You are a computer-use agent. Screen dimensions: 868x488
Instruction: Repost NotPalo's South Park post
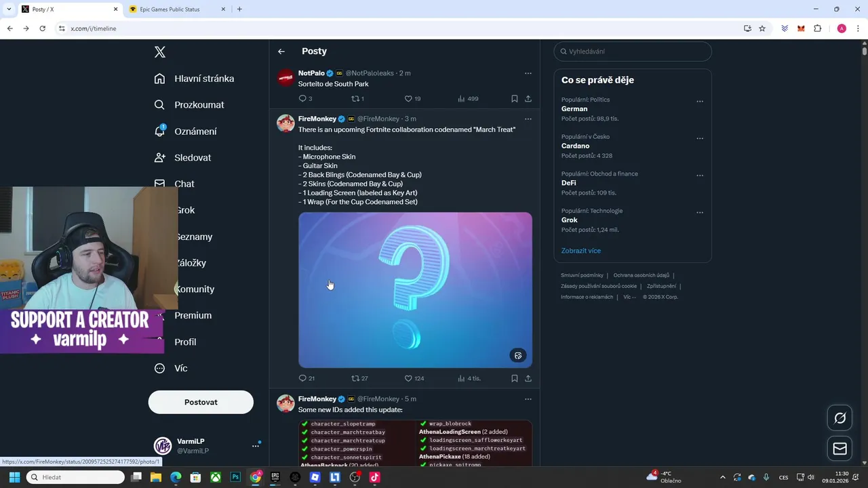click(355, 98)
